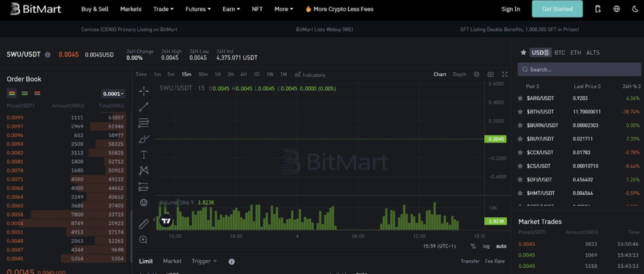Open the Futures dropdown menu
Viewport: 644px width, 274px height.
coord(198,9)
